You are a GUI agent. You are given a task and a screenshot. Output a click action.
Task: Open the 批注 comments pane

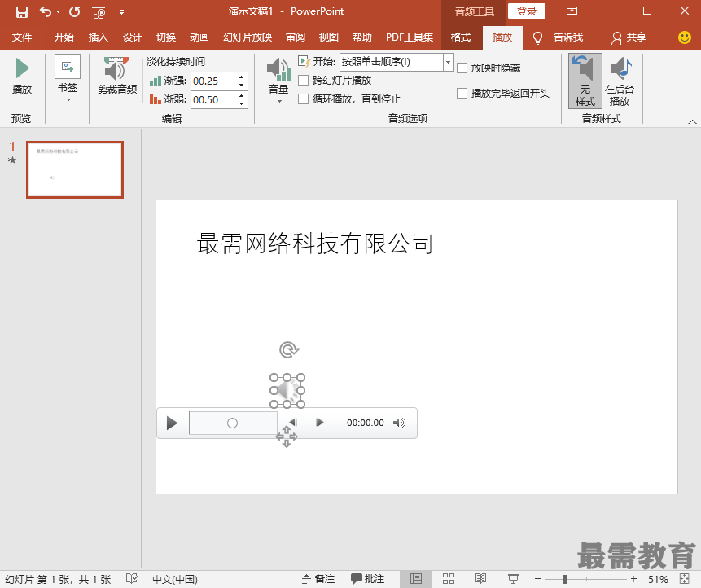pyautogui.click(x=367, y=580)
